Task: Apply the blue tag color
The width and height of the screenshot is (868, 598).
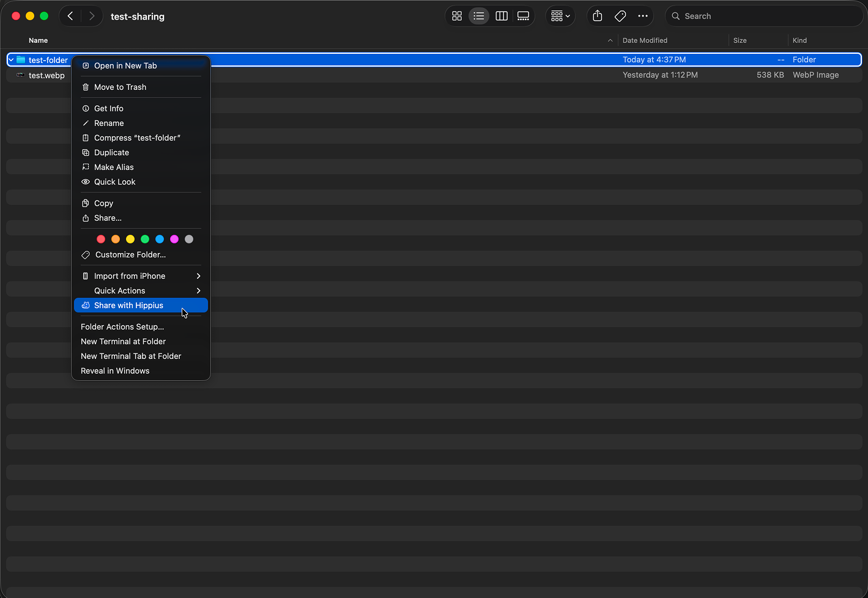Action: [x=160, y=239]
